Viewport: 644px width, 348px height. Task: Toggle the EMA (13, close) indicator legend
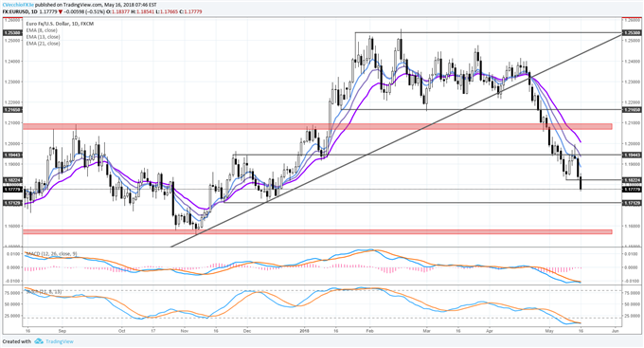(x=43, y=37)
